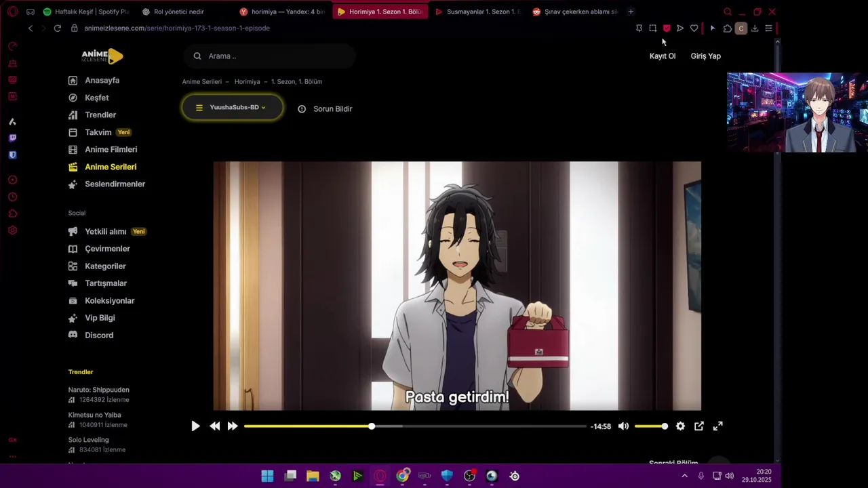Open Naruto: Shippuuden trending entry

(98, 390)
